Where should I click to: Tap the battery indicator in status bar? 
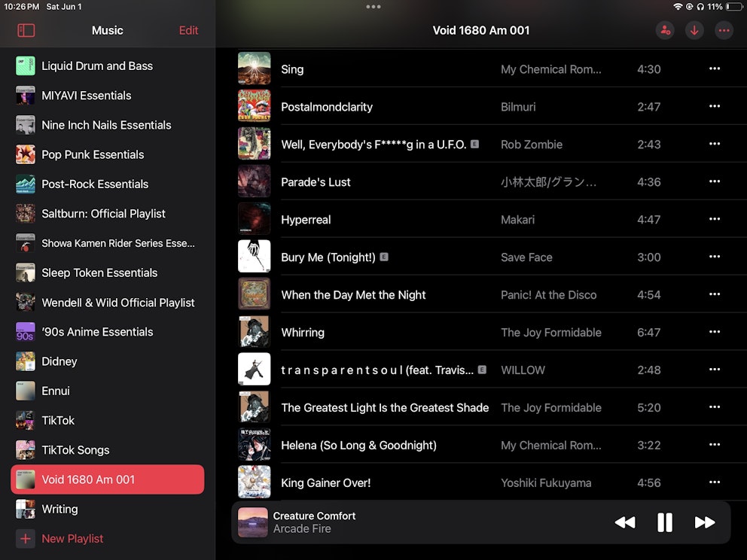pyautogui.click(x=734, y=7)
